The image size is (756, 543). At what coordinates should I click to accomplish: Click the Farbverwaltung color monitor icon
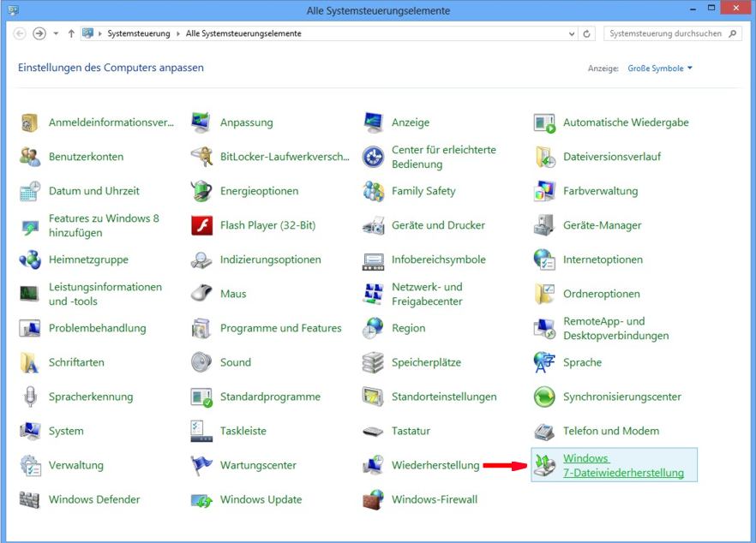(x=544, y=191)
